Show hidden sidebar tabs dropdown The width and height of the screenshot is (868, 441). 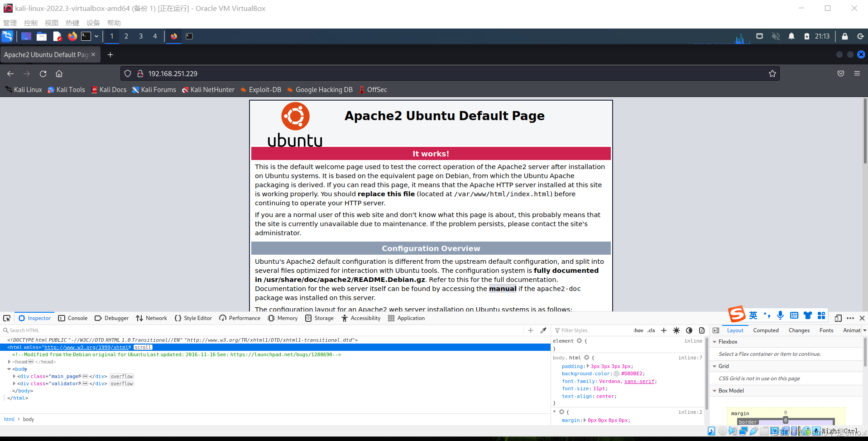pos(864,330)
